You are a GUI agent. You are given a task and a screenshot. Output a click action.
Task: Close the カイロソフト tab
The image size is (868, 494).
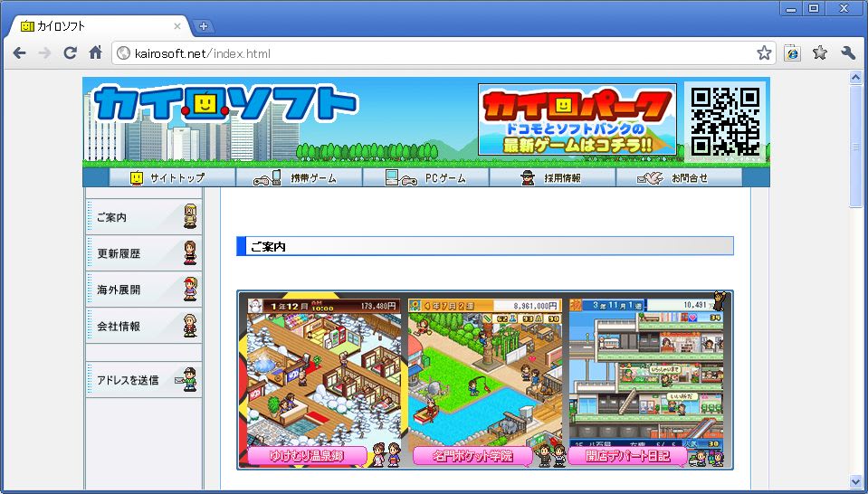coord(177,26)
